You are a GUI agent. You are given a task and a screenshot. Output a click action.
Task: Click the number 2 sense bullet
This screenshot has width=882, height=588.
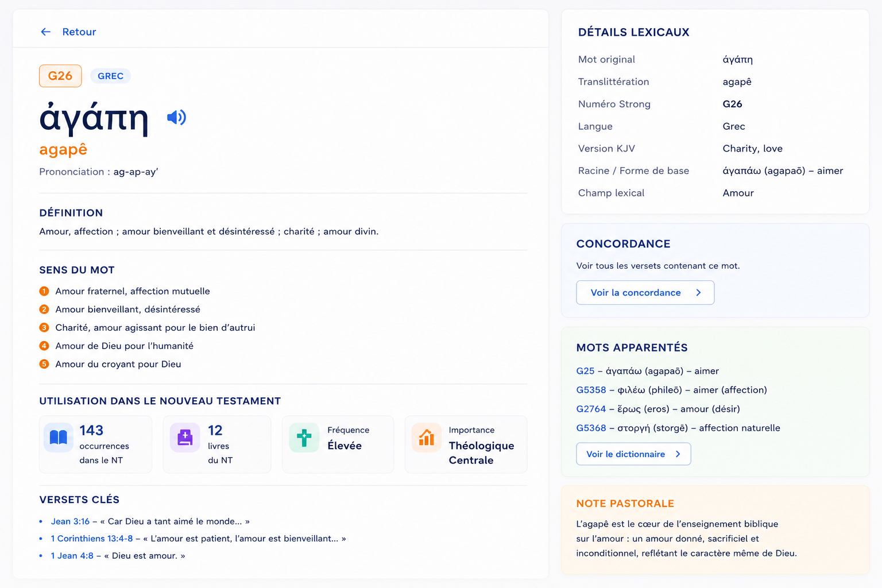pyautogui.click(x=44, y=310)
